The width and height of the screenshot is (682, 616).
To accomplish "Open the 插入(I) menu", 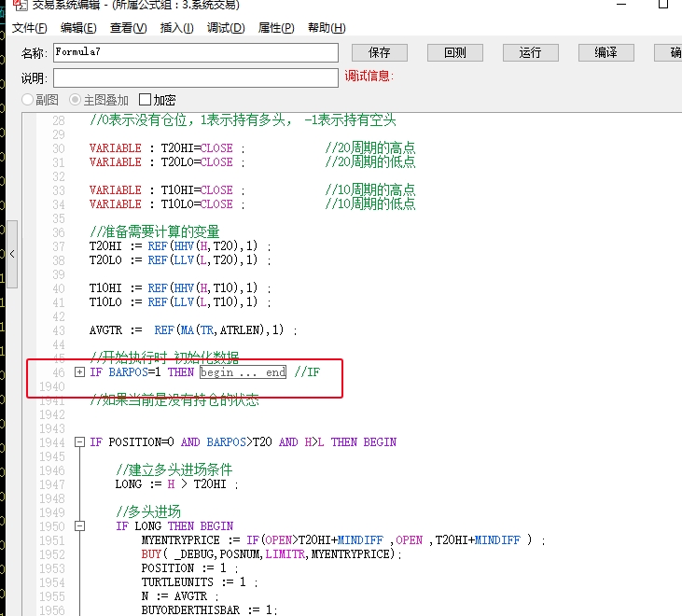I will tap(176, 28).
